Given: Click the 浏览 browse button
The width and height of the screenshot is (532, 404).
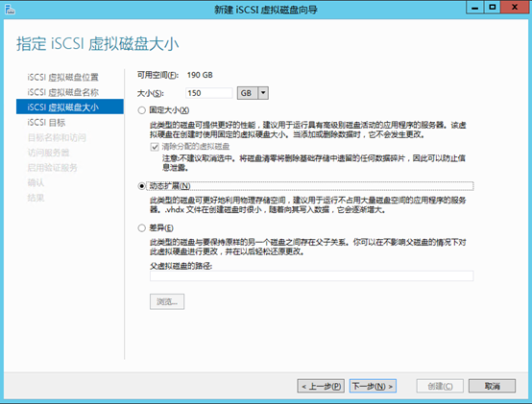Looking at the screenshot, I should 167,301.
